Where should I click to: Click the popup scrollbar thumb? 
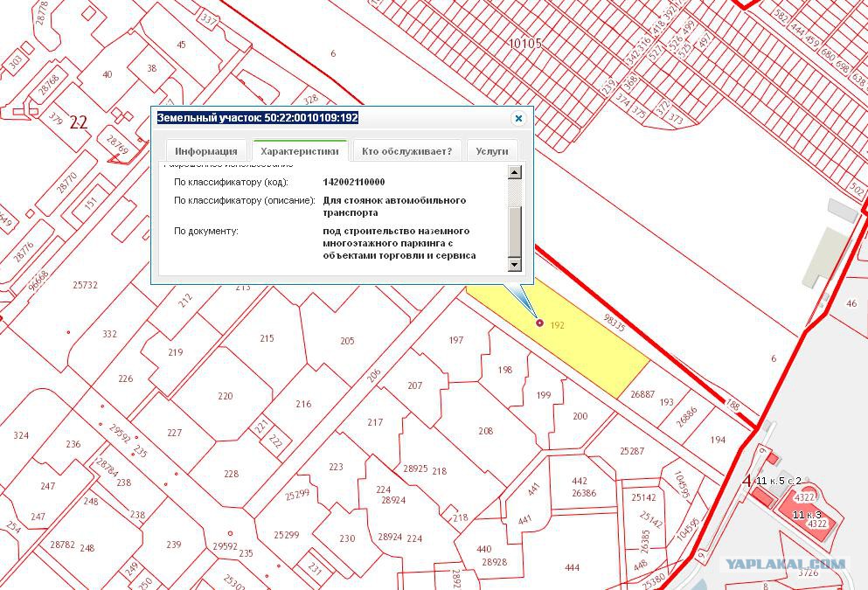tap(514, 232)
